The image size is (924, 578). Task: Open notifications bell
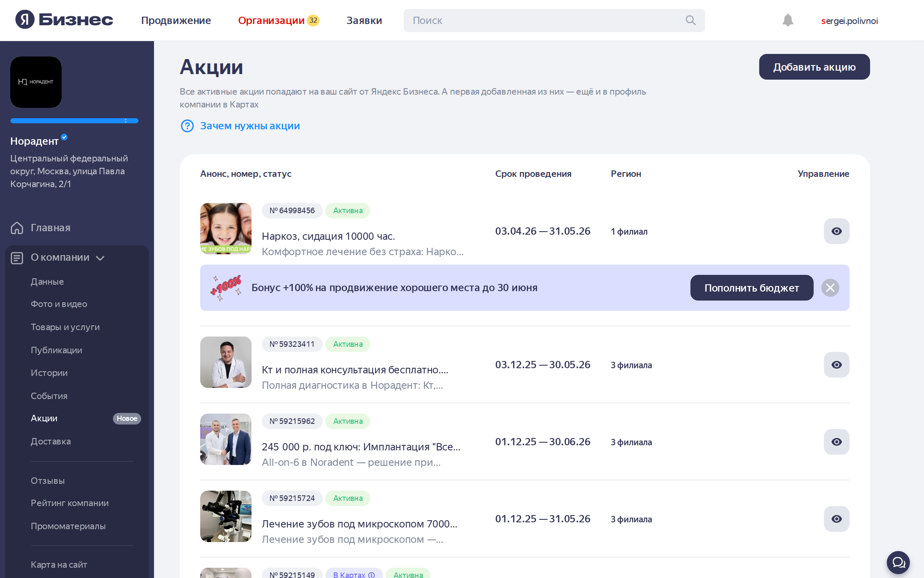(788, 20)
